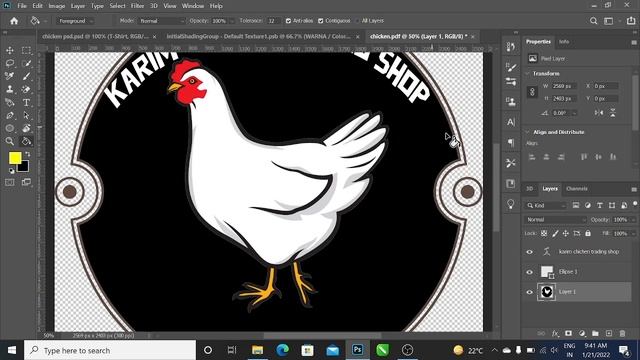Screen dimensions: 640x360
Task: Select the Horizontal Type tool
Action: 26,102
